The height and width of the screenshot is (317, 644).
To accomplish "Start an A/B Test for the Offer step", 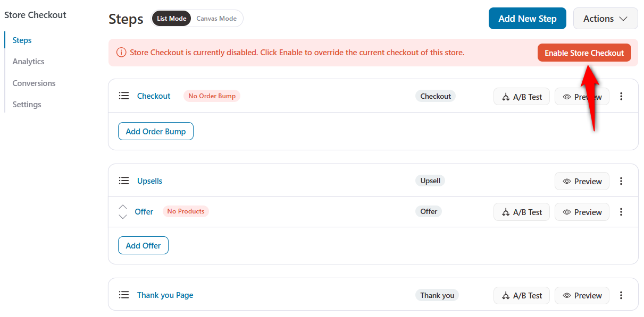I will (x=522, y=212).
